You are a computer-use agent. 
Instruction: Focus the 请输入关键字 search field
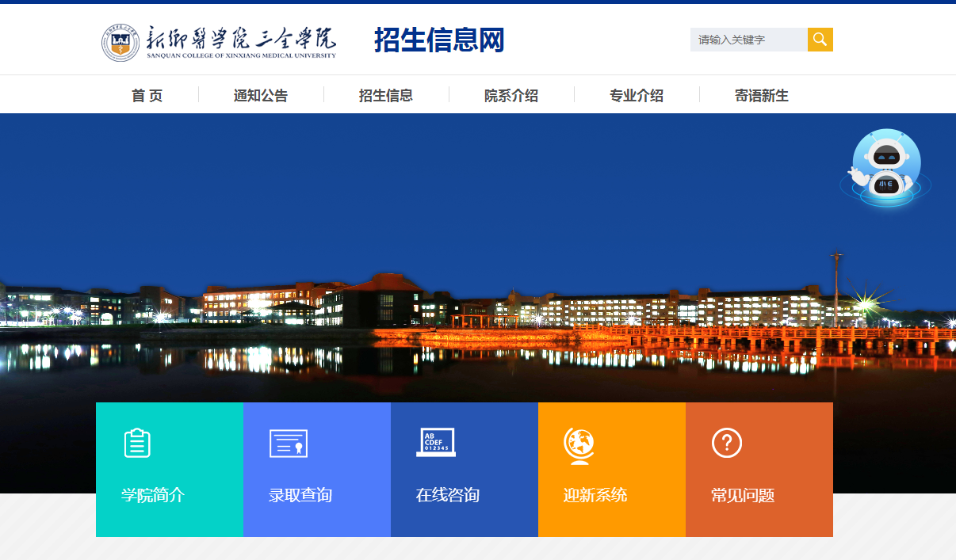(x=748, y=40)
